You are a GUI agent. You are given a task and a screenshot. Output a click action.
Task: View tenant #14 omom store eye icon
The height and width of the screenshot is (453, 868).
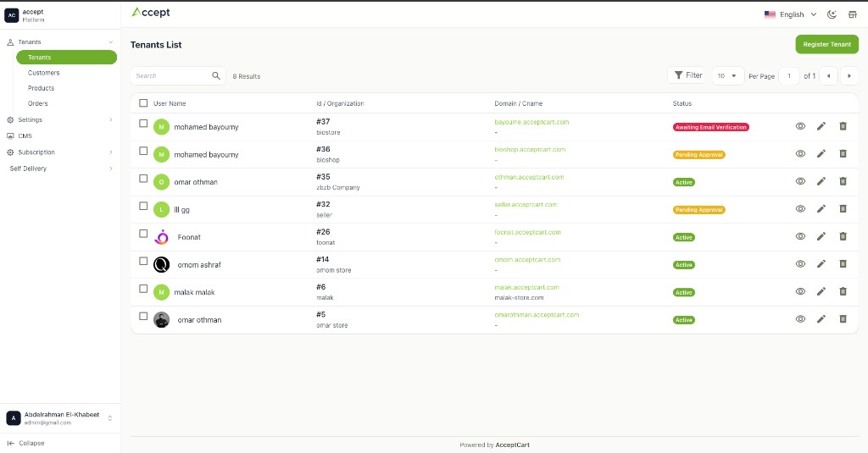pos(800,264)
